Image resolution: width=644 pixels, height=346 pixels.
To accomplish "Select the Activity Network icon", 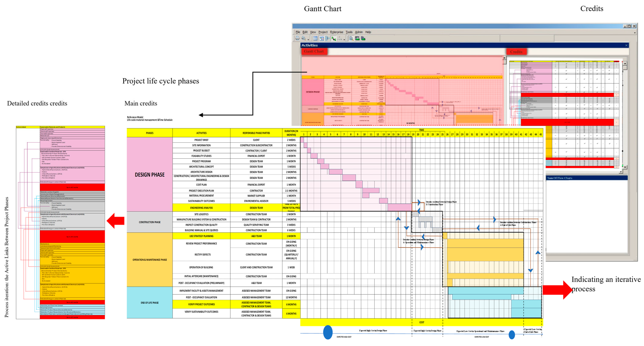I will [x=327, y=38].
